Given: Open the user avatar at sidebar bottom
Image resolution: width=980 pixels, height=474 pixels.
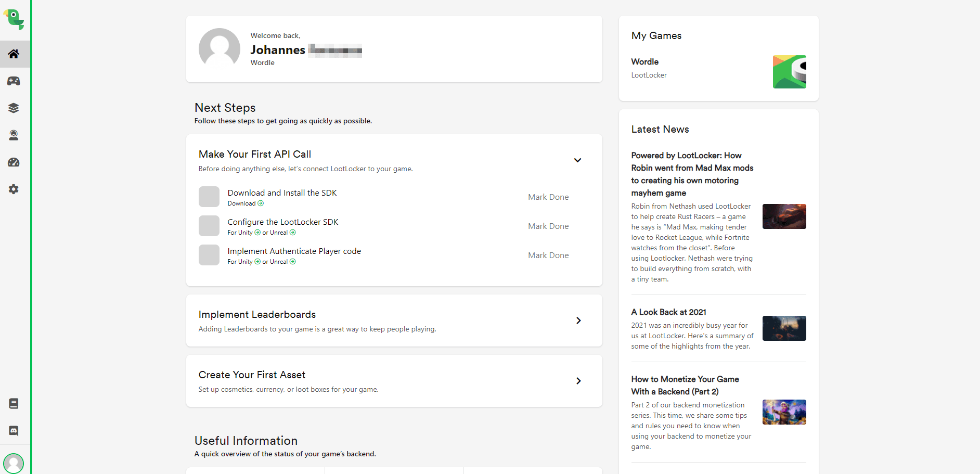Looking at the screenshot, I should [x=14, y=463].
